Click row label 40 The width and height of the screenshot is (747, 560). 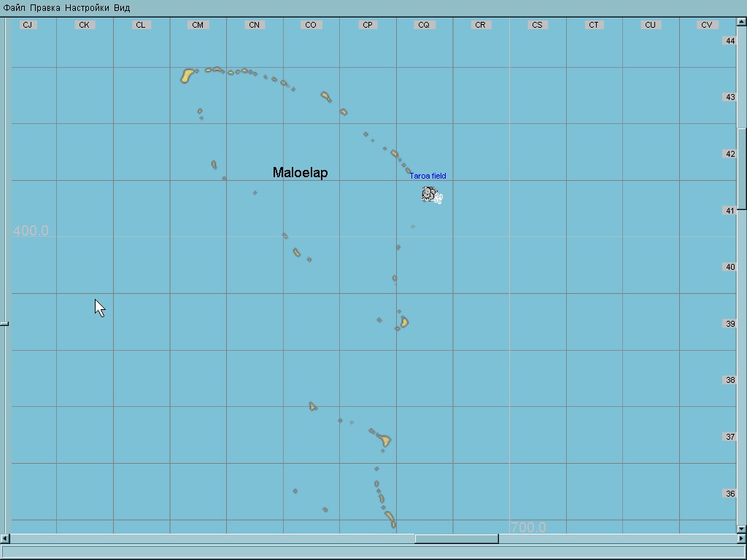pyautogui.click(x=729, y=267)
